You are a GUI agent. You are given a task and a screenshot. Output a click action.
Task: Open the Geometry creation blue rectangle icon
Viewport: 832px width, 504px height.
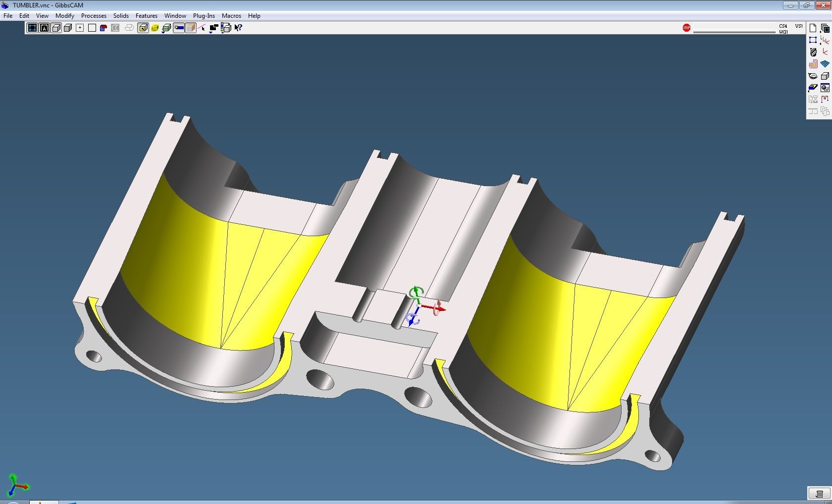813,40
